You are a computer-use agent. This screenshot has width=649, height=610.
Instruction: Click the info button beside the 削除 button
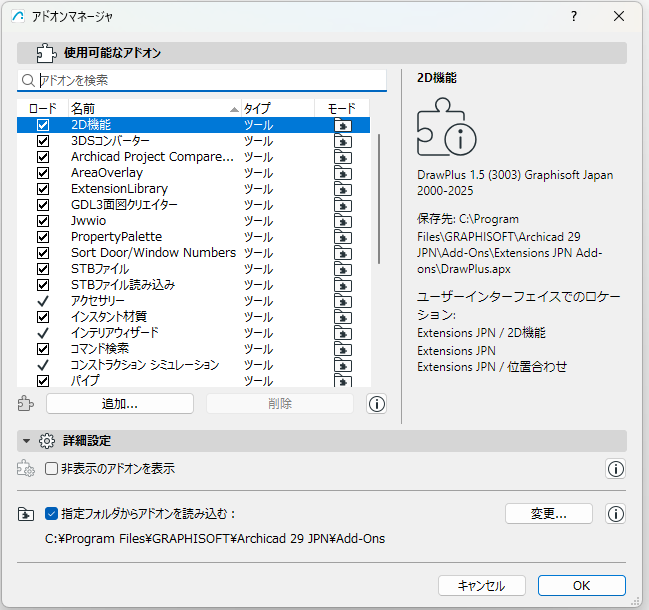(x=376, y=404)
